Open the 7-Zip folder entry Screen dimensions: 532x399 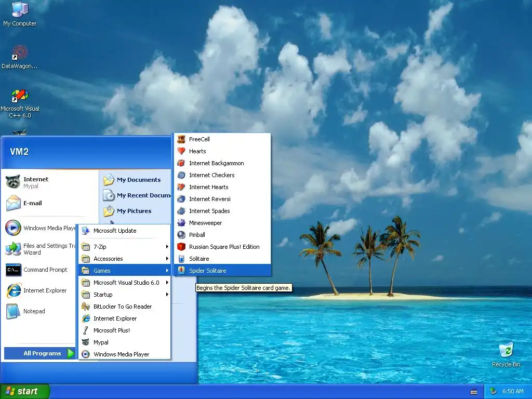(x=125, y=247)
